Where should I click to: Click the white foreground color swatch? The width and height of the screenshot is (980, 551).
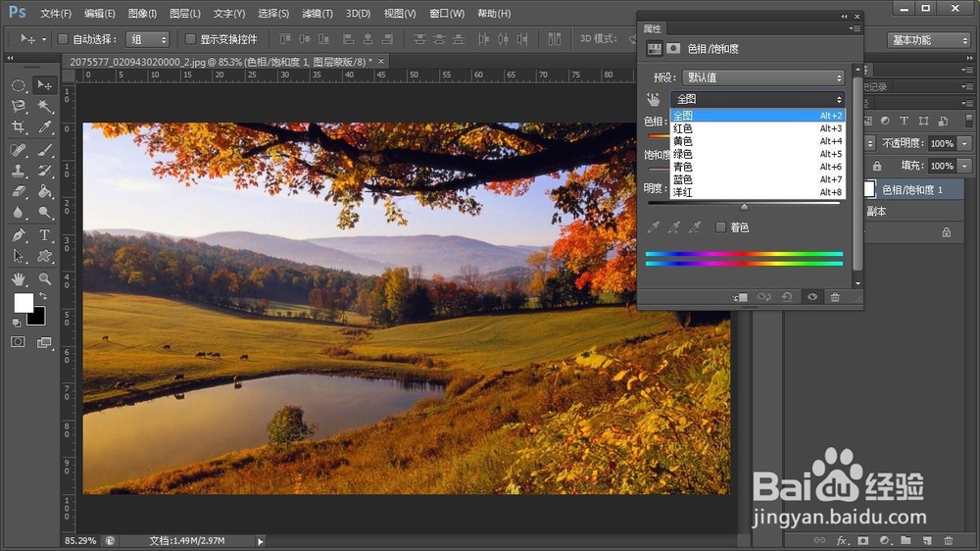[24, 303]
